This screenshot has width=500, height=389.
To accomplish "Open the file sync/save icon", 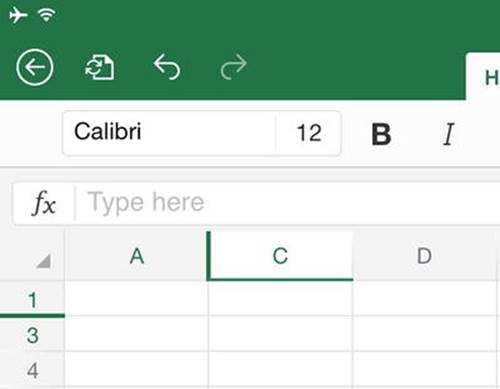I will pyautogui.click(x=100, y=68).
